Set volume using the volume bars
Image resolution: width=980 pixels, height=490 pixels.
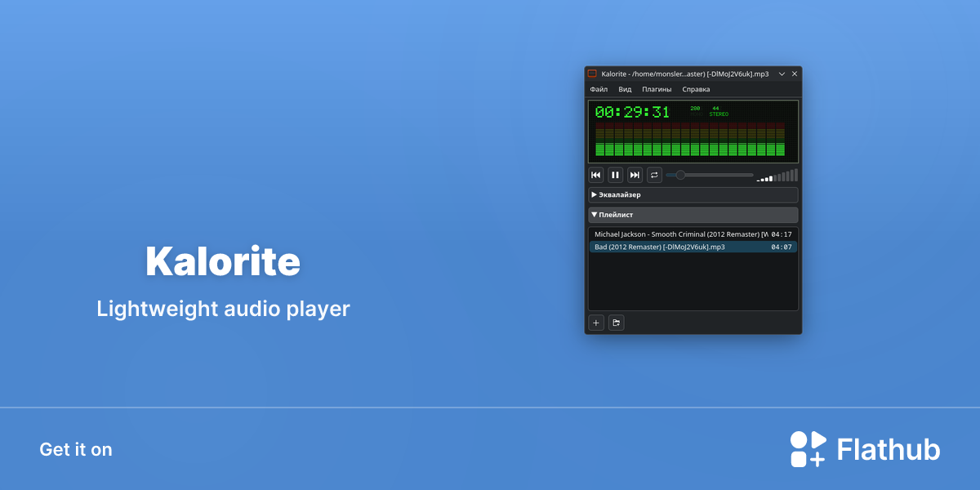pos(777,175)
